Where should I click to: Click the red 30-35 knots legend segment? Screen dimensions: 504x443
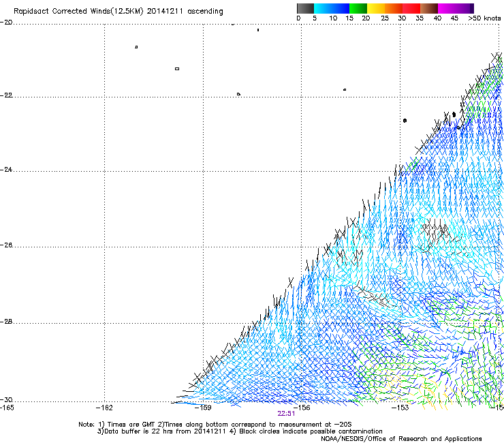coord(411,8)
